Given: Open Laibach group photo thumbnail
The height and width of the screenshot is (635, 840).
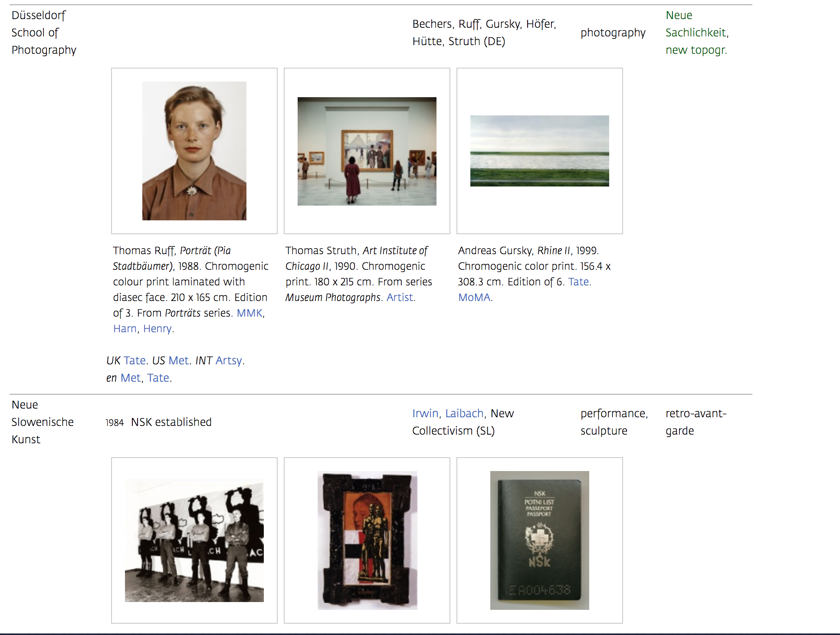Looking at the screenshot, I should pos(194,540).
